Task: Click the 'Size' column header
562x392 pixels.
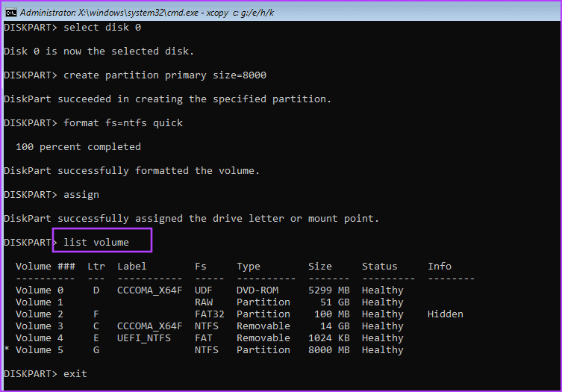Action: pos(320,266)
